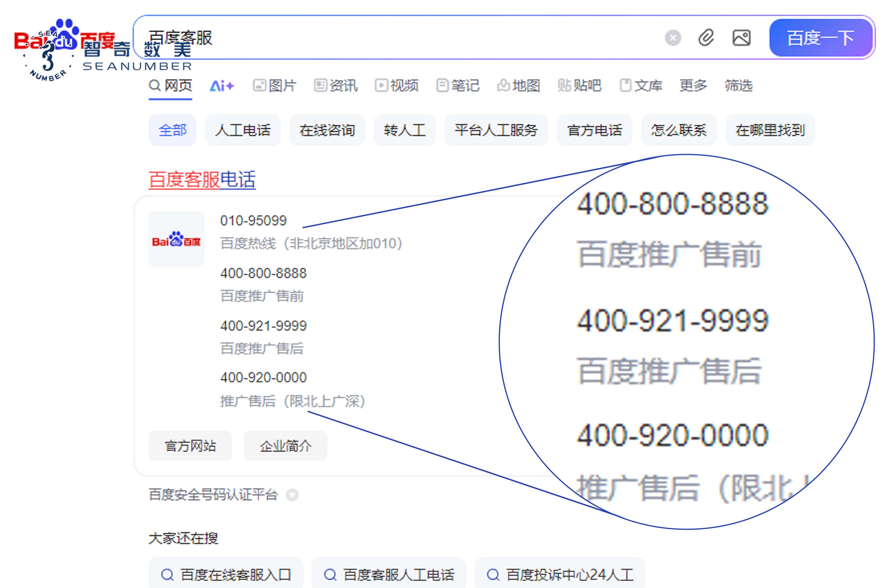Open the 企业简介 button
The width and height of the screenshot is (895, 588).
(286, 446)
